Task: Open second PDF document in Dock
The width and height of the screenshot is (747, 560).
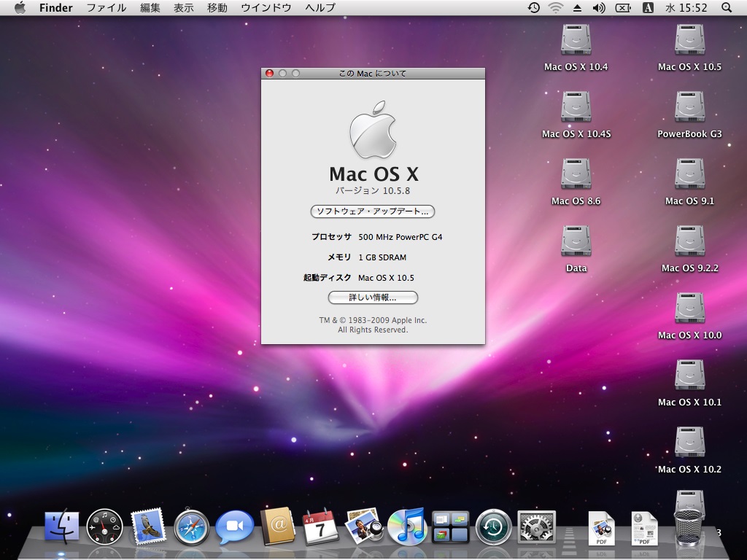Action: 645,528
